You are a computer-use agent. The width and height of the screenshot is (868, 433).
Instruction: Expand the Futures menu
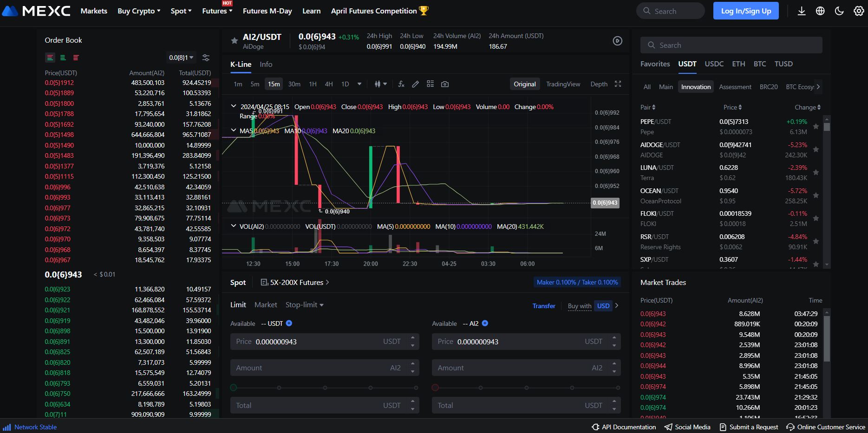pos(217,11)
